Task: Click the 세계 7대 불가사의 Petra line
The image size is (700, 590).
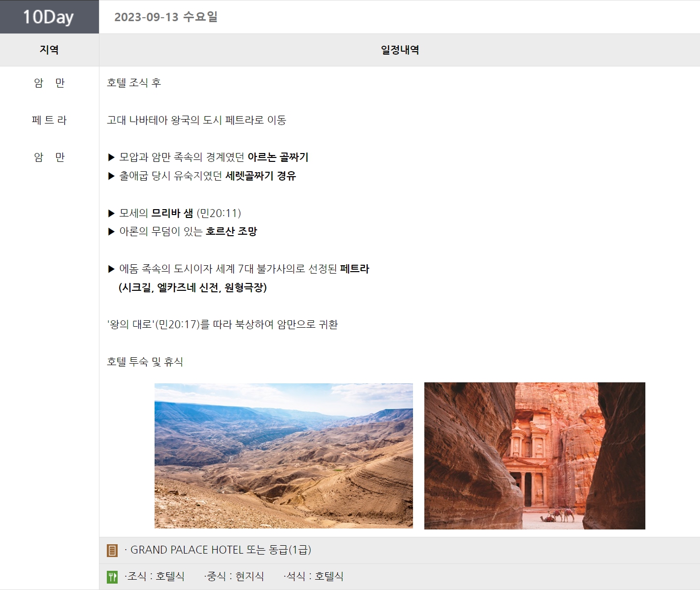Action: (x=244, y=269)
